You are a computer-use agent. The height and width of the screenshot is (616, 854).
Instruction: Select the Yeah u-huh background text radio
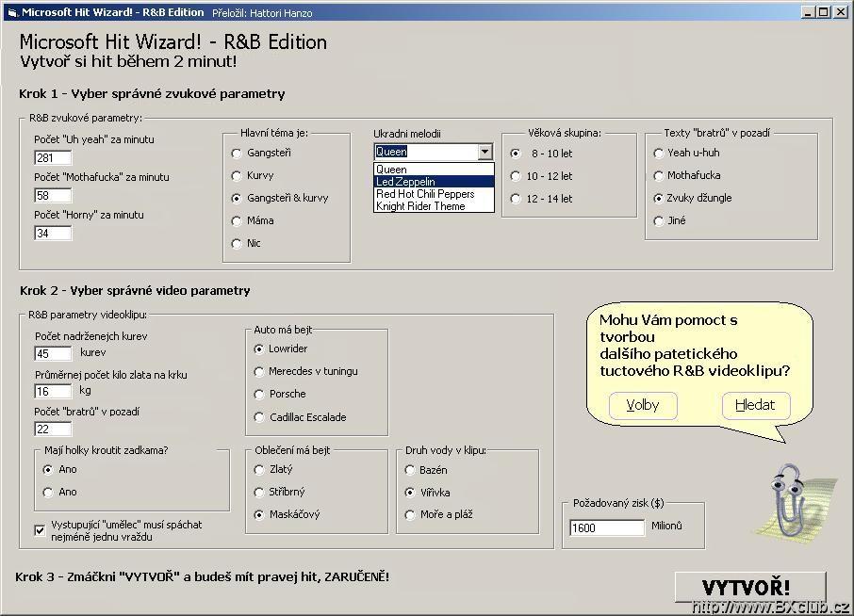tap(659, 154)
